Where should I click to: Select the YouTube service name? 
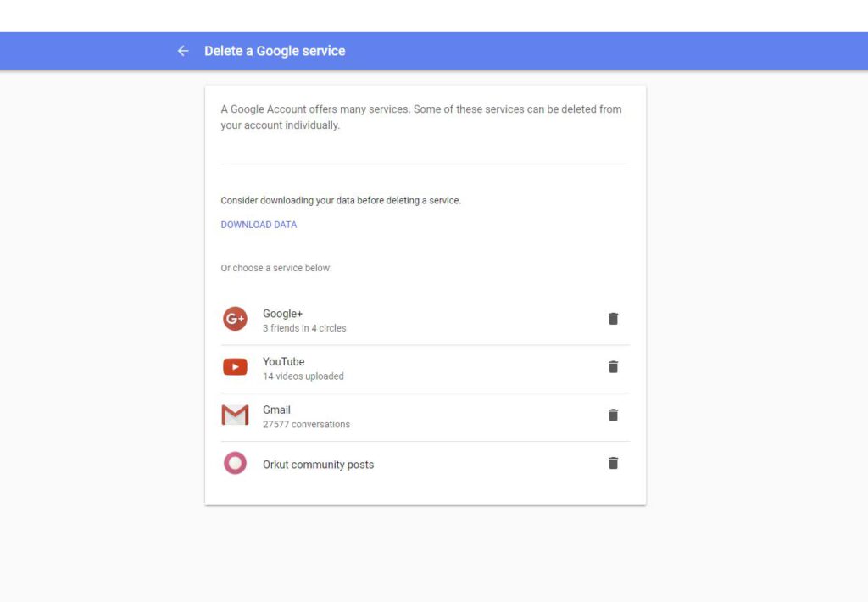(x=283, y=362)
